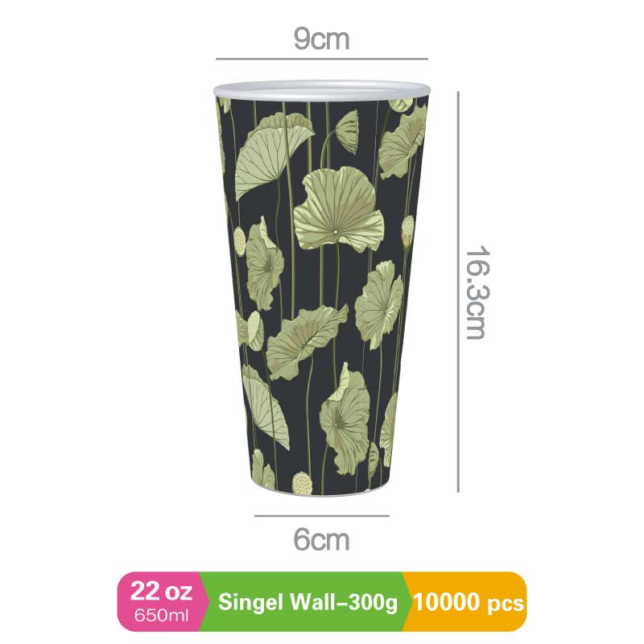Click the drooping lotus bud near cup top
Image resolution: width=644 pixels, height=644 pixels.
tap(348, 132)
